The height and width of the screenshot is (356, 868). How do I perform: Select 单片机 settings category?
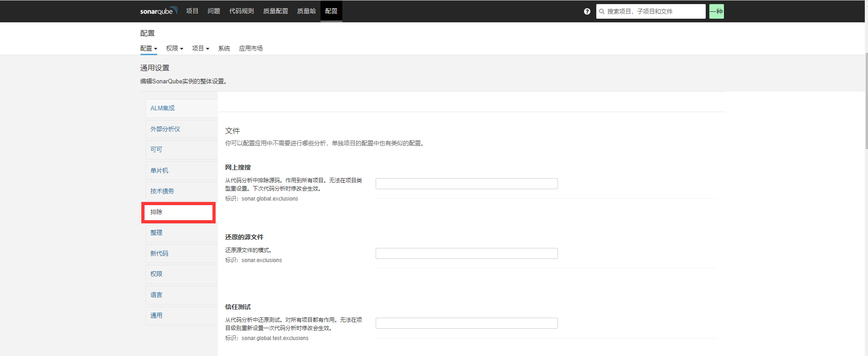click(181, 170)
